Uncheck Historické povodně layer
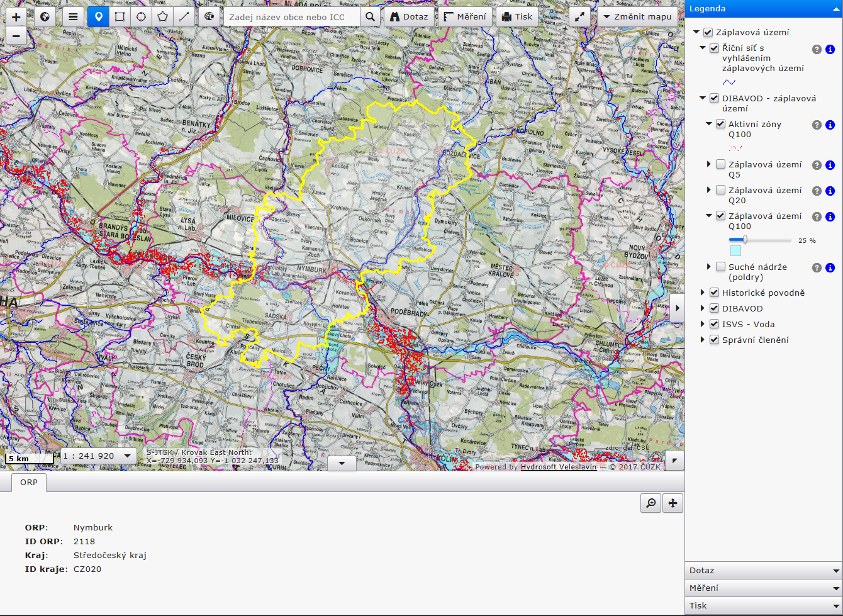 click(714, 293)
